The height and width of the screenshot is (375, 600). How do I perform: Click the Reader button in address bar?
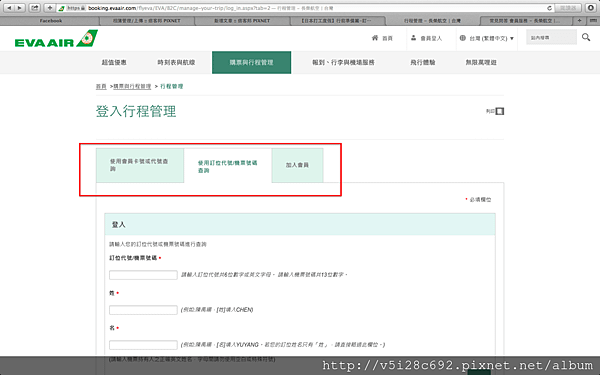coord(568,8)
